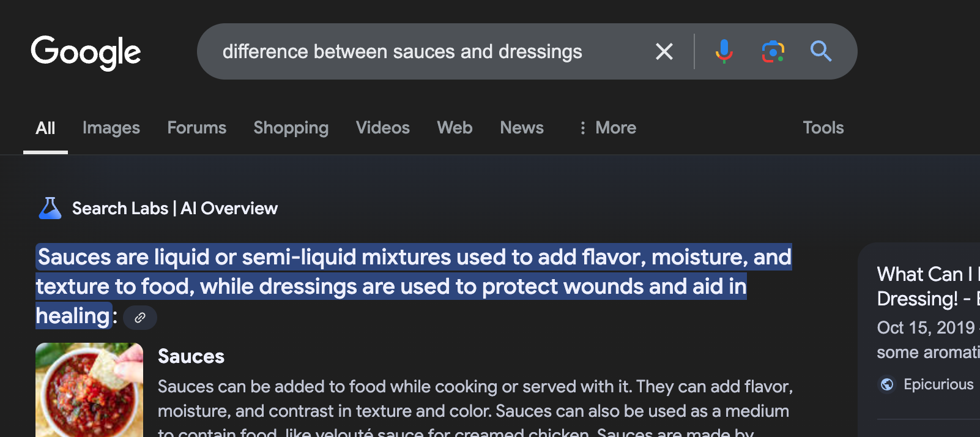Open the News tab
This screenshot has height=437, width=980.
pyautogui.click(x=522, y=127)
